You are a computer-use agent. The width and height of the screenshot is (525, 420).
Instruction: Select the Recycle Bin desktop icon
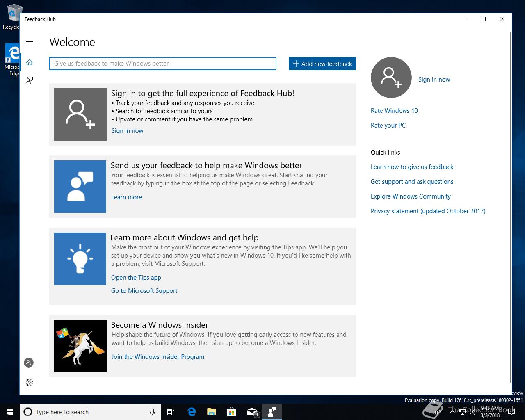tap(11, 17)
